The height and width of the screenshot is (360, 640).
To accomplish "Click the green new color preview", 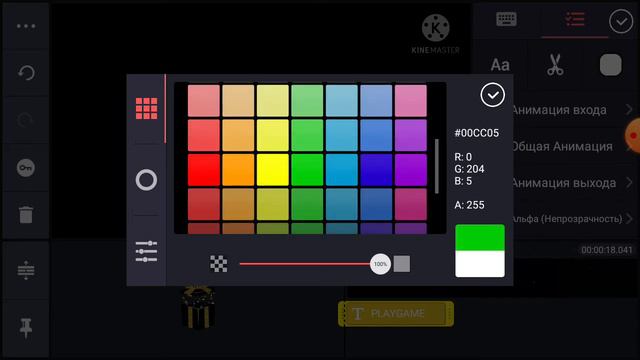I will (x=480, y=238).
